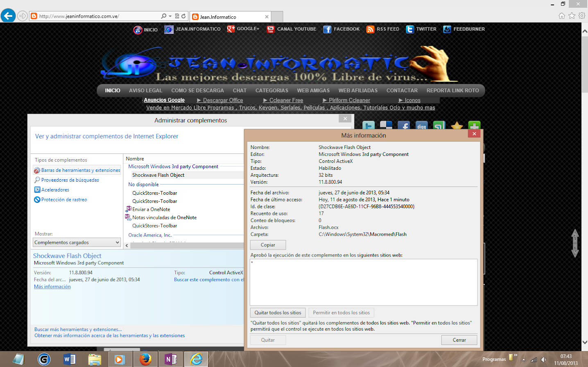
Task: Open Microsoft Word from the taskbar
Action: point(69,359)
